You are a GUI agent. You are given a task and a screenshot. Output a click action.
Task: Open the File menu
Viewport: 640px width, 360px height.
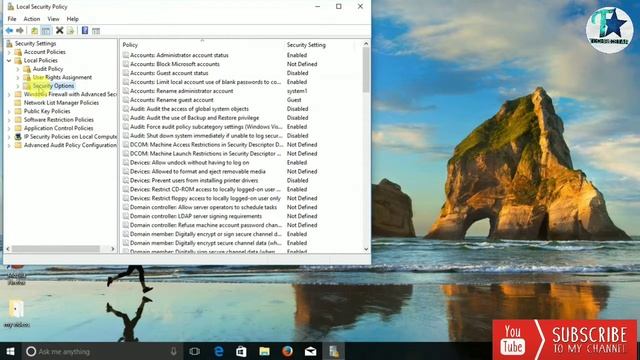(x=12, y=19)
